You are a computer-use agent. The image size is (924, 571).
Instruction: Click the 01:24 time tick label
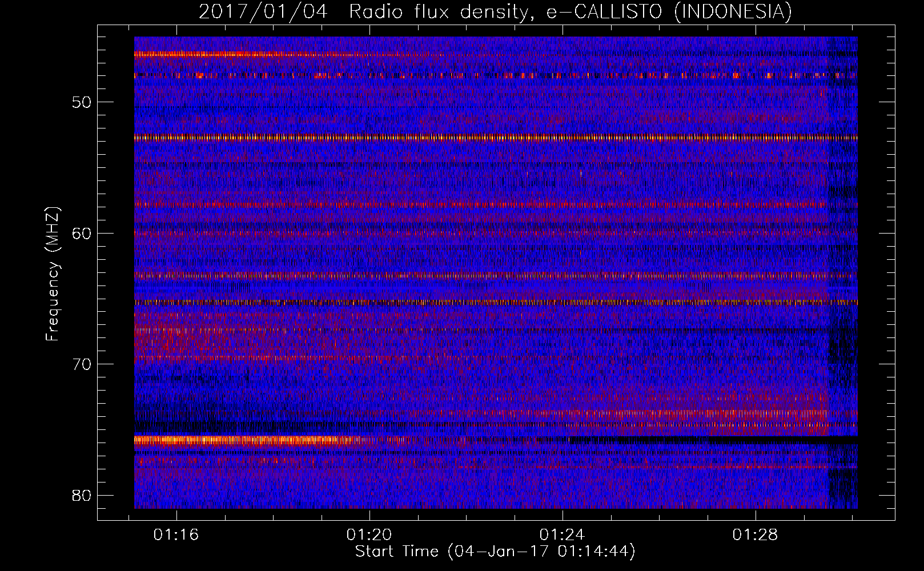click(x=562, y=534)
